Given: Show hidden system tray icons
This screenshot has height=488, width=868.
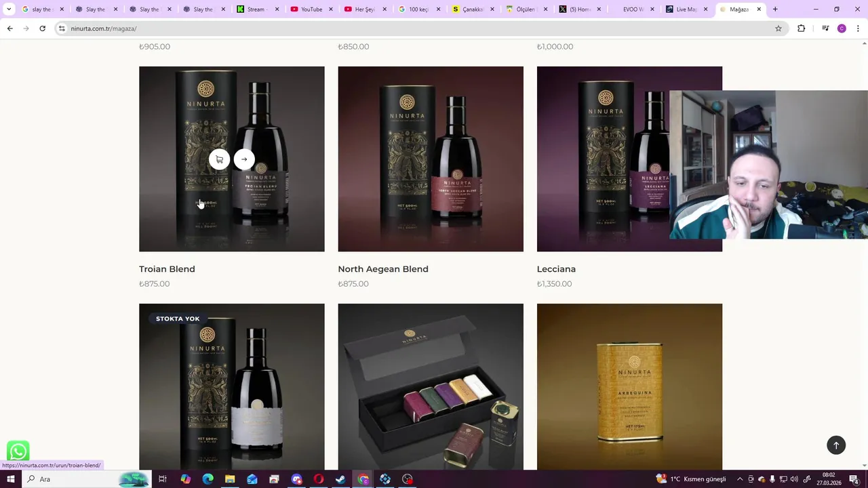Looking at the screenshot, I should [740, 479].
